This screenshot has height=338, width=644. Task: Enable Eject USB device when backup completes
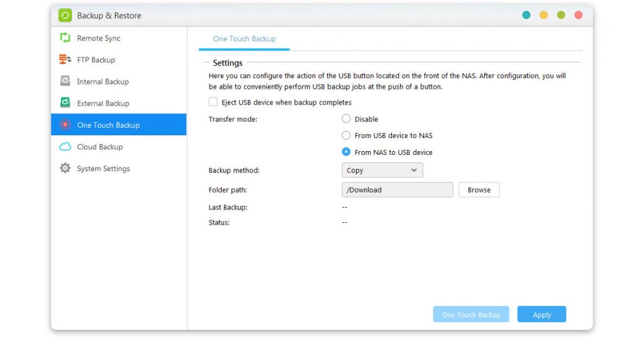pyautogui.click(x=213, y=102)
